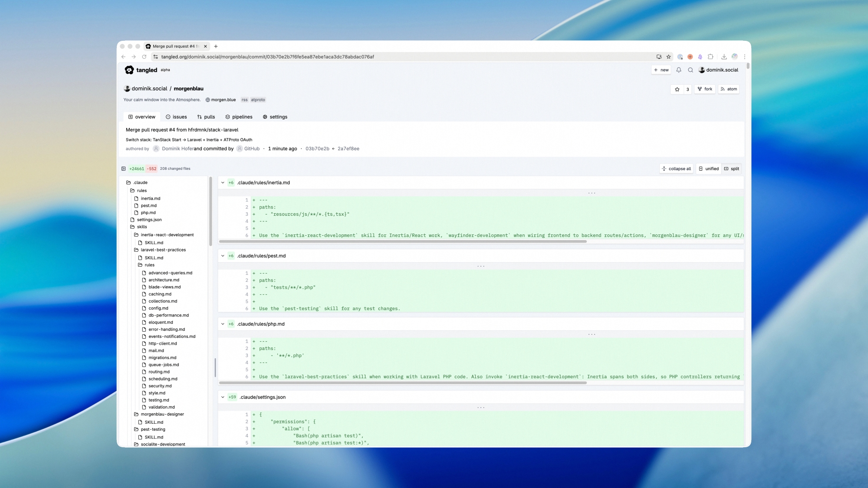Open the settings tab
Image resolution: width=868 pixels, height=488 pixels.
(275, 117)
